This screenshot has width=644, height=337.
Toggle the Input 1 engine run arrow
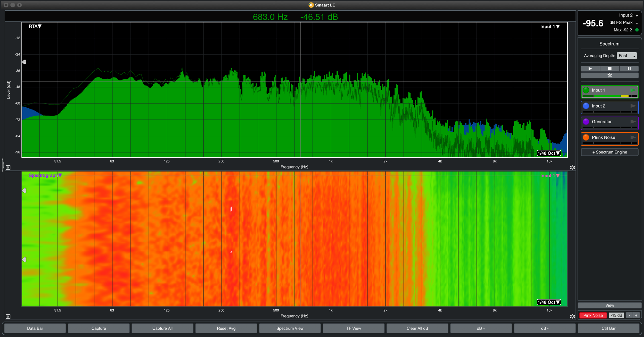pyautogui.click(x=633, y=90)
